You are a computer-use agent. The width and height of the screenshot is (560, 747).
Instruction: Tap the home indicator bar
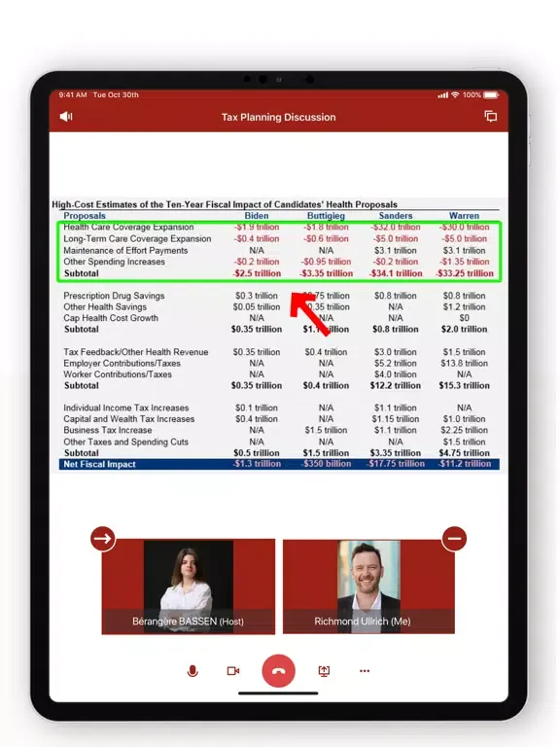[x=279, y=694]
